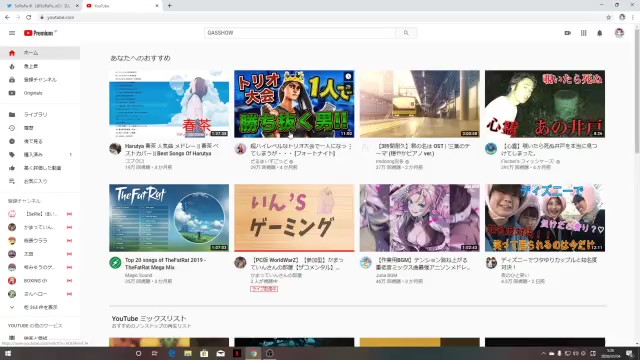640x360 pixels.
Task: Click the 【心霊】 well video title
Action: 549,149
